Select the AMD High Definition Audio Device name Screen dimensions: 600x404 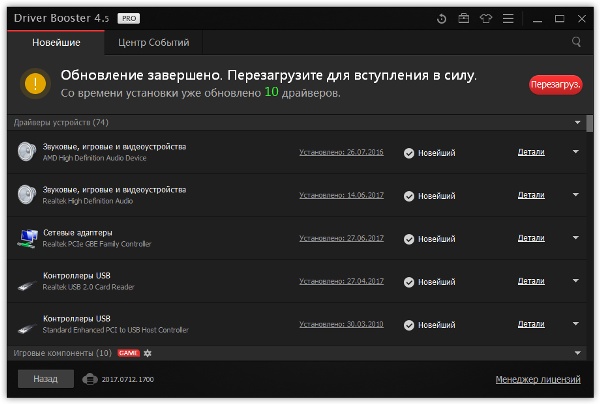pyautogui.click(x=95, y=158)
